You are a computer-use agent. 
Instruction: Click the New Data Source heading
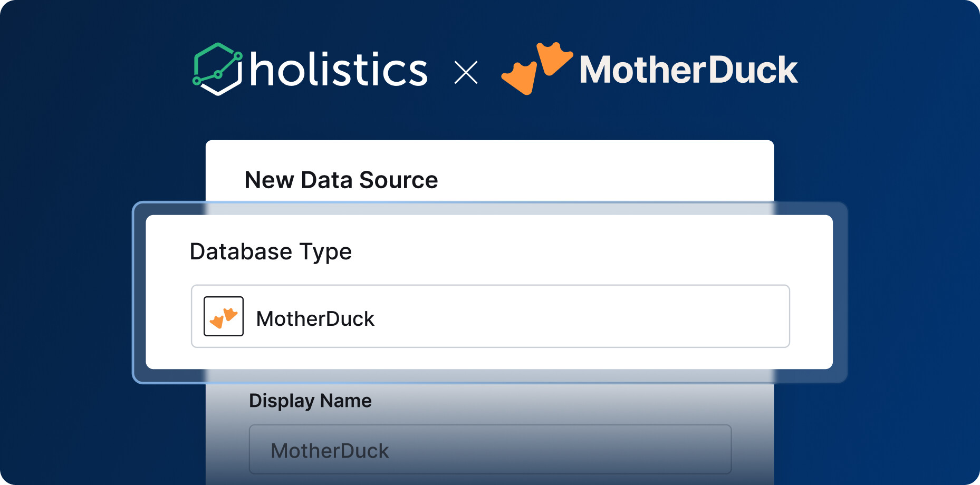click(341, 180)
